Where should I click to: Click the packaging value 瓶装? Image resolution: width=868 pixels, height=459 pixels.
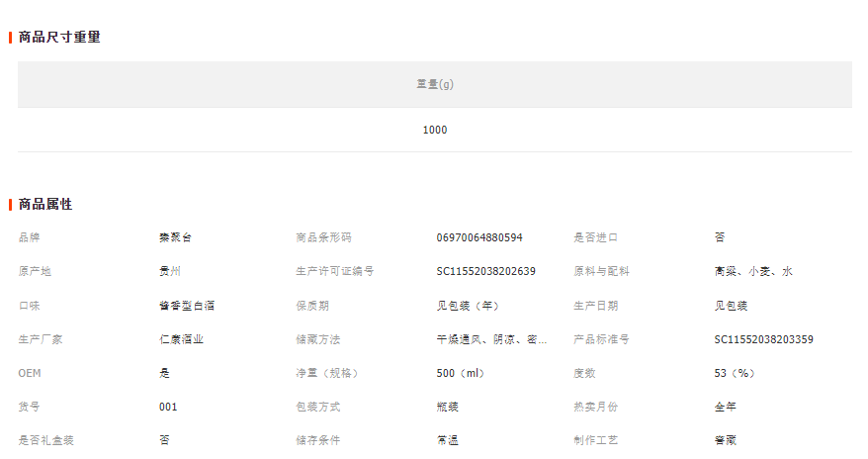447,407
